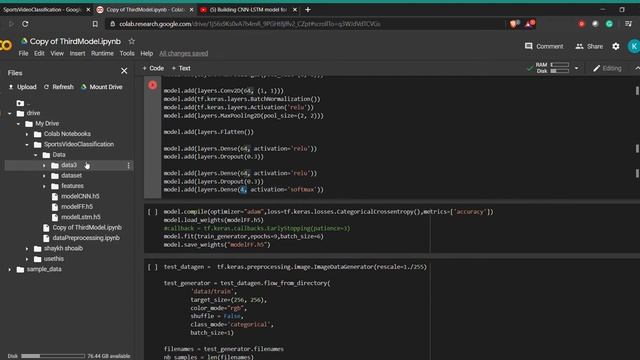Open a new browser tab
640x360 pixels.
coord(308,9)
